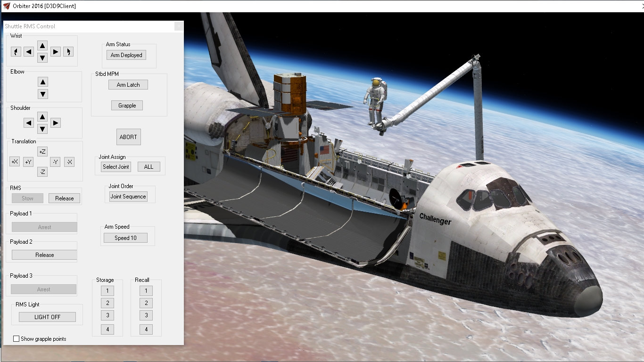Click the Wrist right arrow button

tap(56, 52)
